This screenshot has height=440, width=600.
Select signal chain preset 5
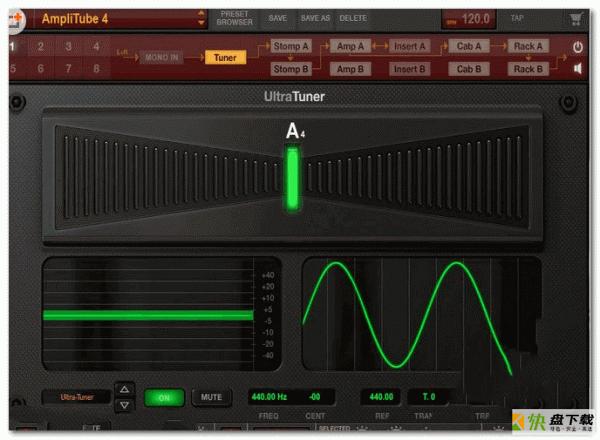click(x=13, y=69)
